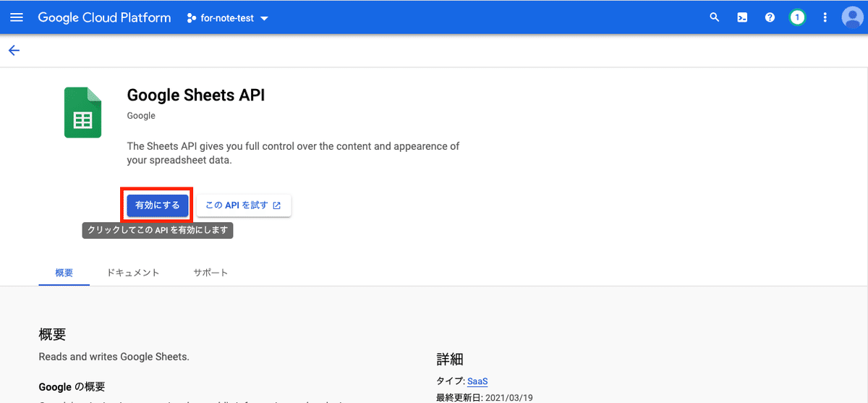The width and height of the screenshot is (868, 403).
Task: Click the Google Cloud Platform logo text
Action: (x=105, y=17)
